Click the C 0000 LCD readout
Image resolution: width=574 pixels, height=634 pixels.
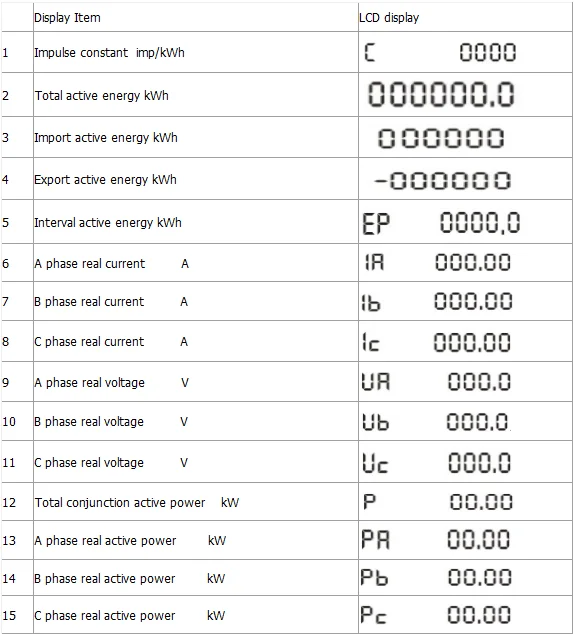[440, 53]
